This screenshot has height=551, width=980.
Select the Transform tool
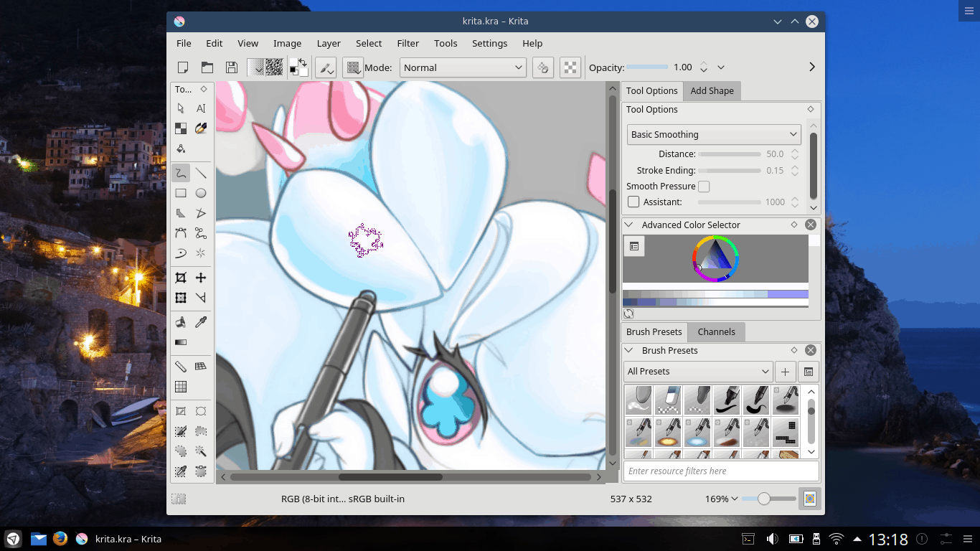click(x=181, y=298)
